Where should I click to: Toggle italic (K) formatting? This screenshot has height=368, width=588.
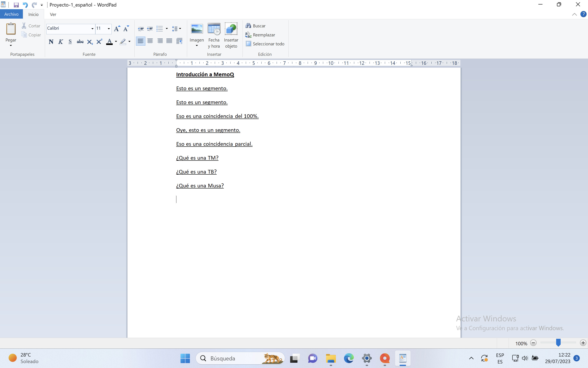(x=60, y=42)
